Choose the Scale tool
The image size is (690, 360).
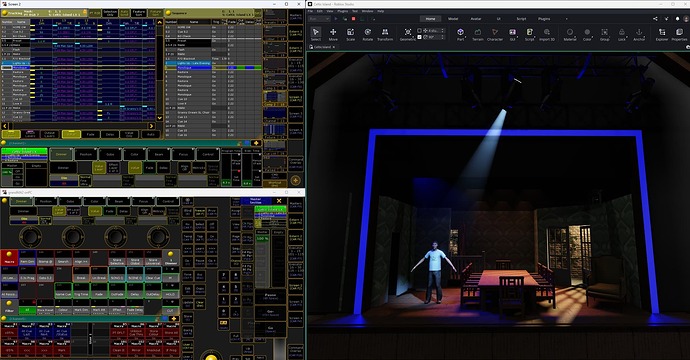350,34
